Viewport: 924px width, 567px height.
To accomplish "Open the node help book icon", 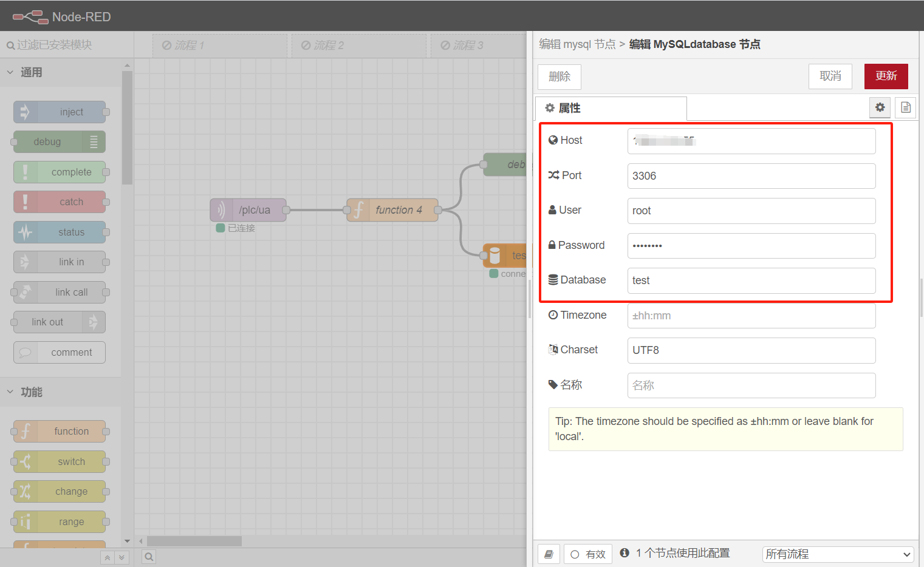I will [549, 554].
